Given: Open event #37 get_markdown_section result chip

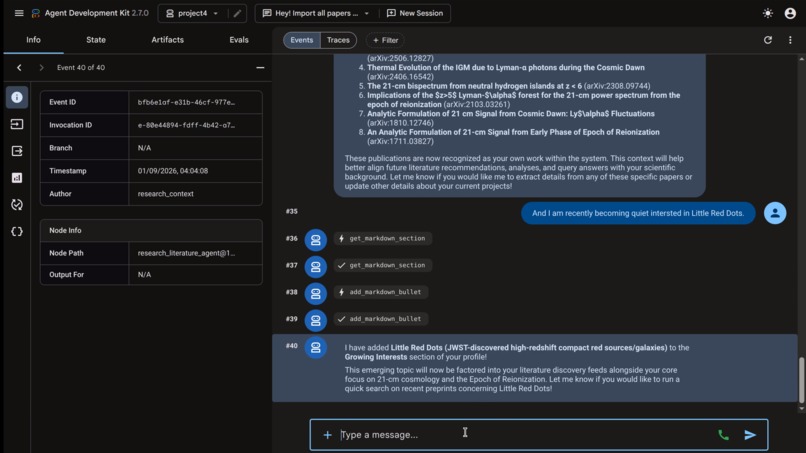Looking at the screenshot, I should [x=382, y=265].
